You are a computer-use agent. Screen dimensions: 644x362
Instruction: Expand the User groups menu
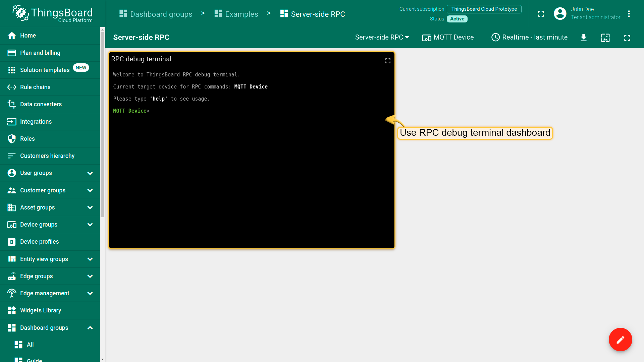(x=90, y=173)
